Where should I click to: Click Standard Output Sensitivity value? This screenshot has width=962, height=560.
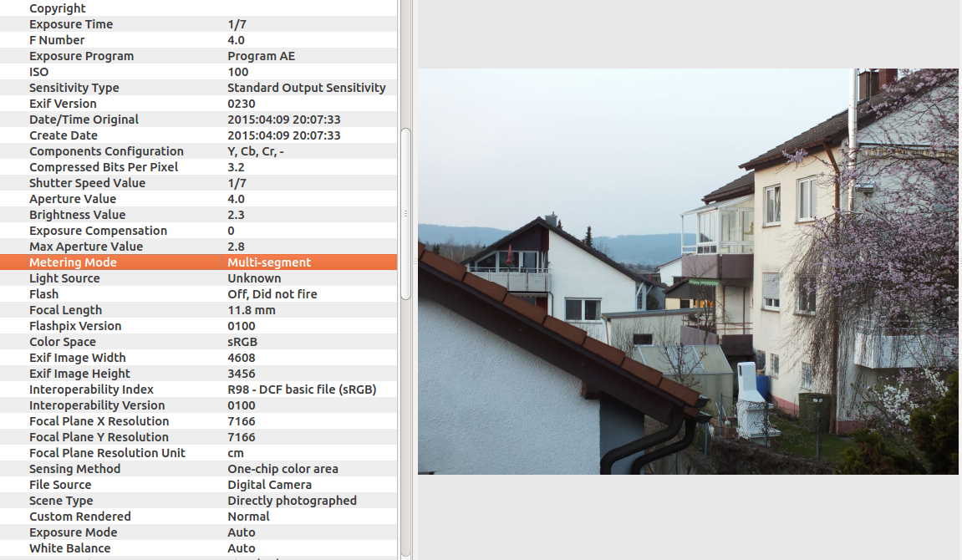pos(307,88)
